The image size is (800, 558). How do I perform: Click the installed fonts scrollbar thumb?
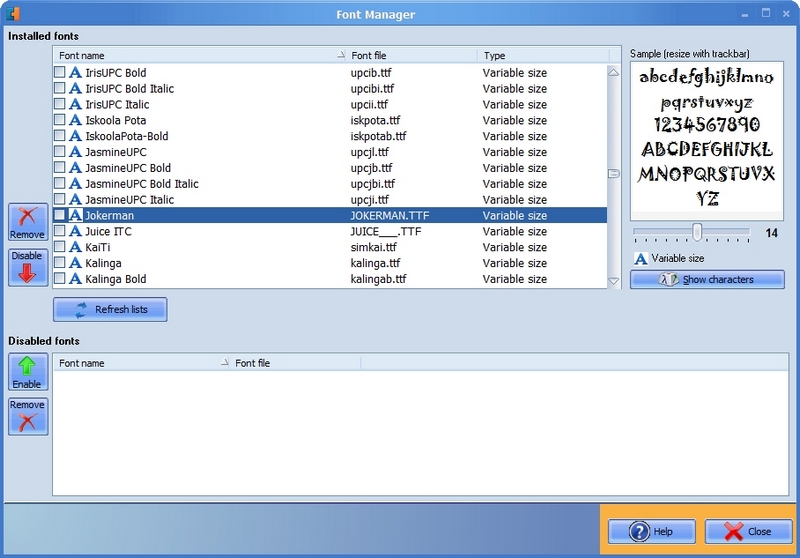(614, 173)
